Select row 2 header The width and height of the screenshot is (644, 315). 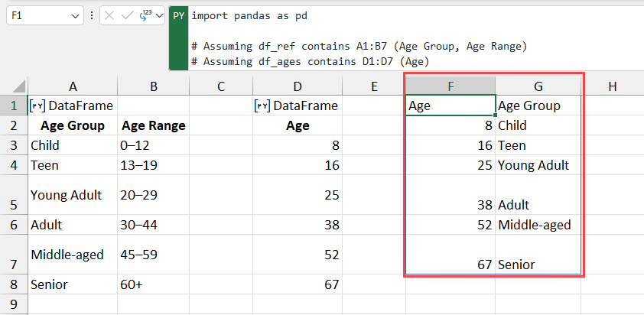coord(14,125)
